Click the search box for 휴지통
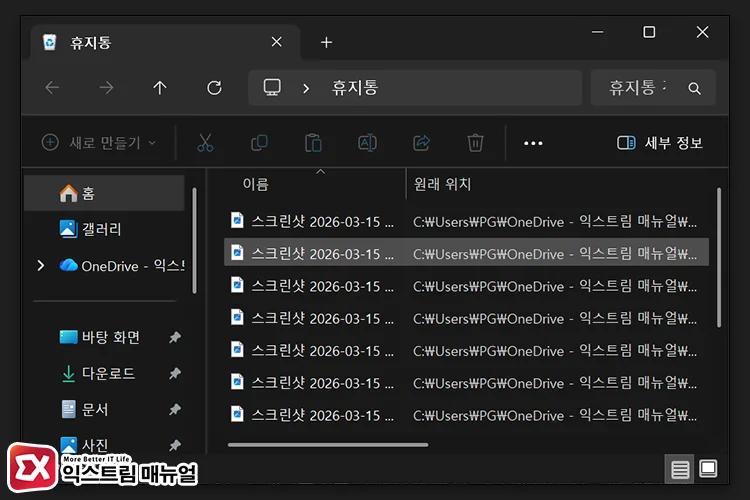This screenshot has width=750, height=500. click(x=653, y=88)
